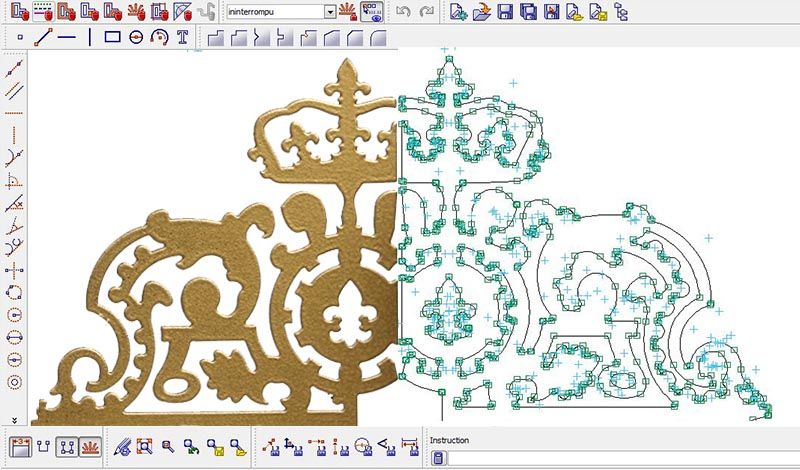Choose the arc drawing tool

tap(159, 37)
